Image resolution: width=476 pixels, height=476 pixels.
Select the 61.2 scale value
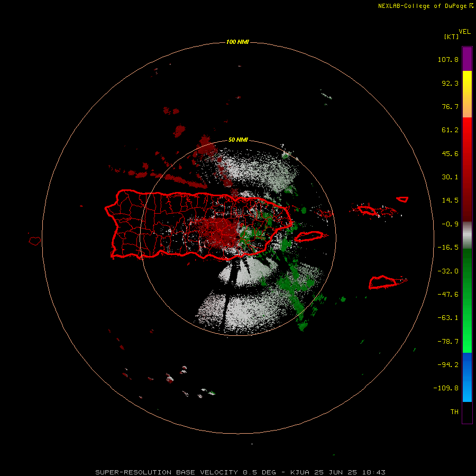(x=450, y=130)
